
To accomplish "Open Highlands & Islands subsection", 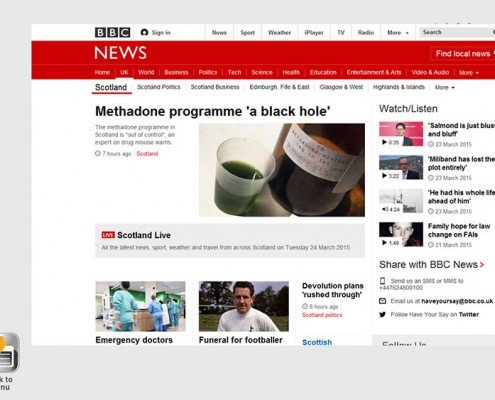I will tap(399, 87).
